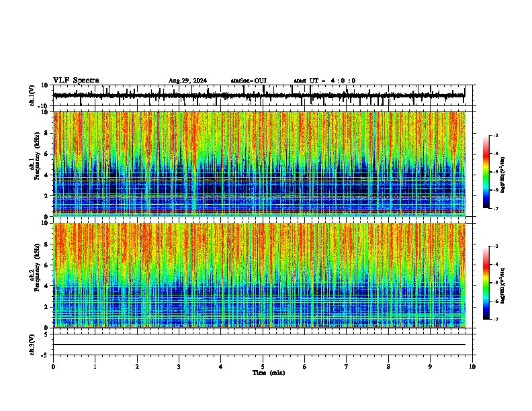Click the ch.1 voltage waveform trace
This screenshot has width=532, height=411.
point(259,95)
